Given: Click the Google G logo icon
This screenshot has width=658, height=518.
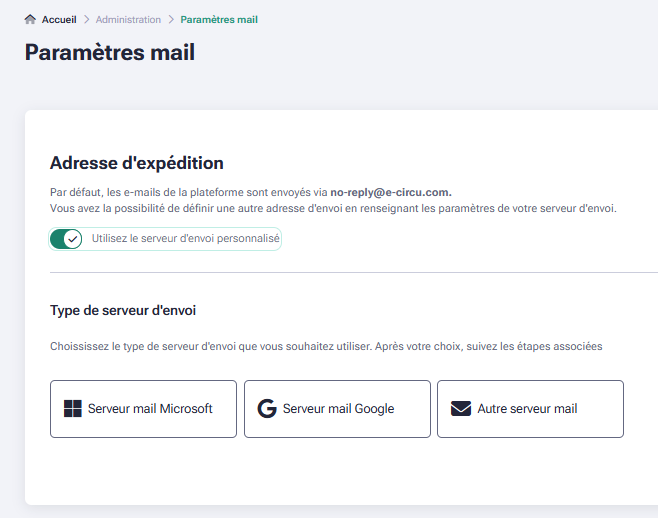Looking at the screenshot, I should click(266, 408).
